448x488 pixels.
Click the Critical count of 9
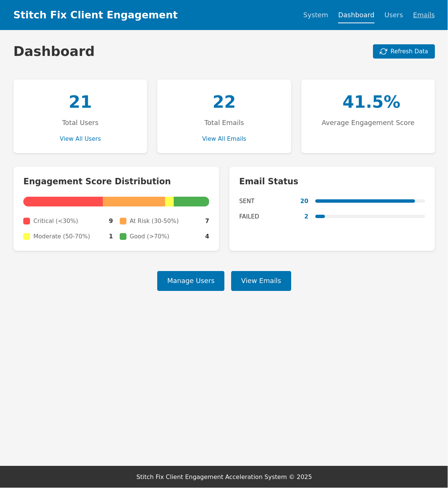[111, 221]
